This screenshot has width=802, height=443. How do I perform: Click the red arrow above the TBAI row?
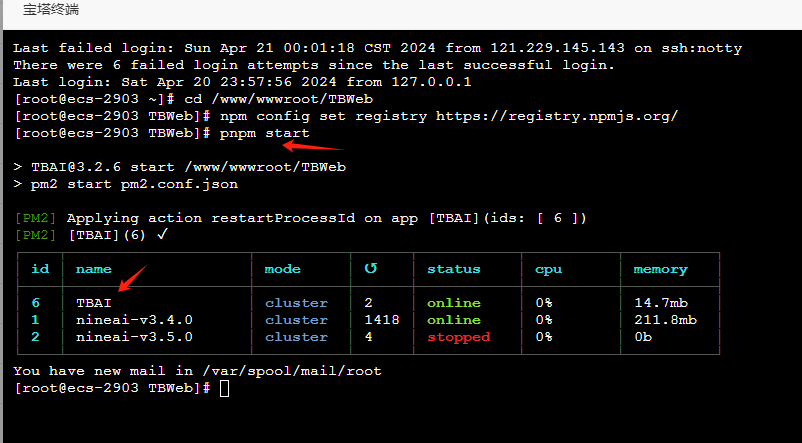[133, 277]
